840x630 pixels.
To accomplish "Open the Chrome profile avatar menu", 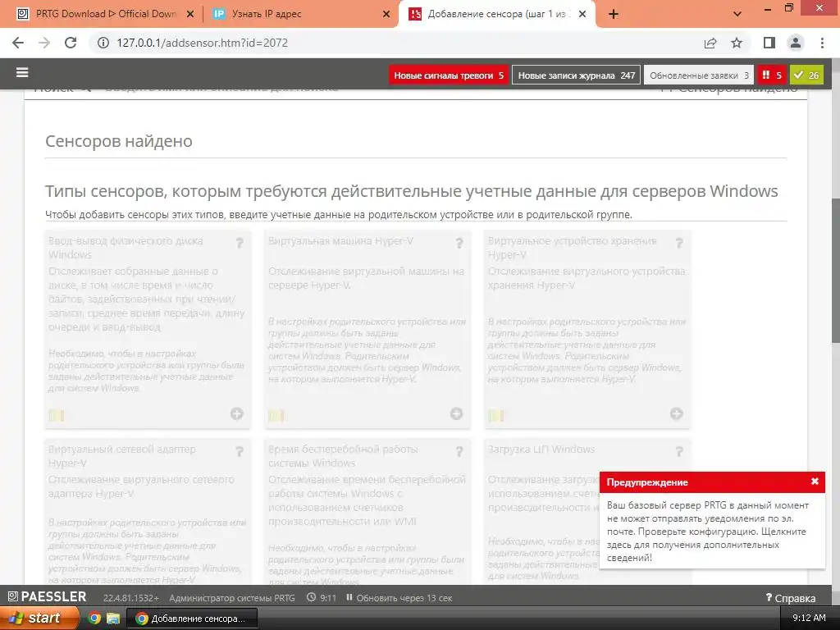I will (796, 43).
